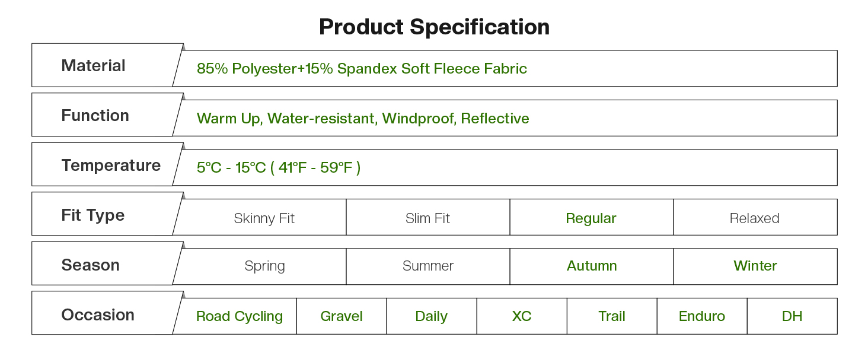Select the Function row label

click(95, 115)
